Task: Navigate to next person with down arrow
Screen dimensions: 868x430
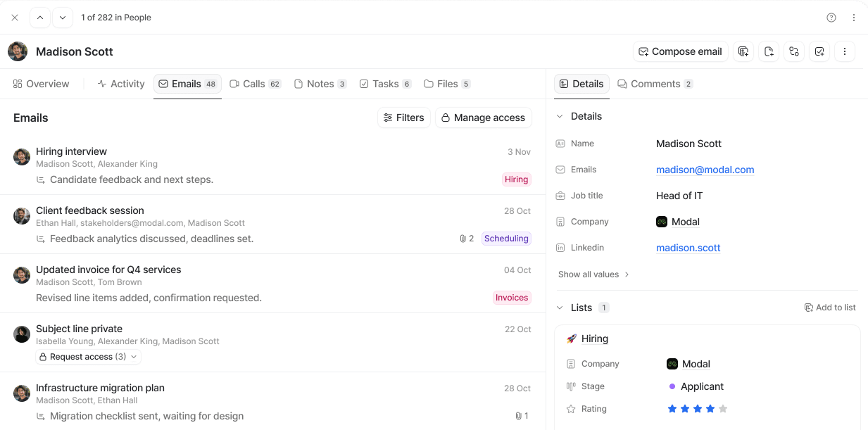Action: pos(62,17)
